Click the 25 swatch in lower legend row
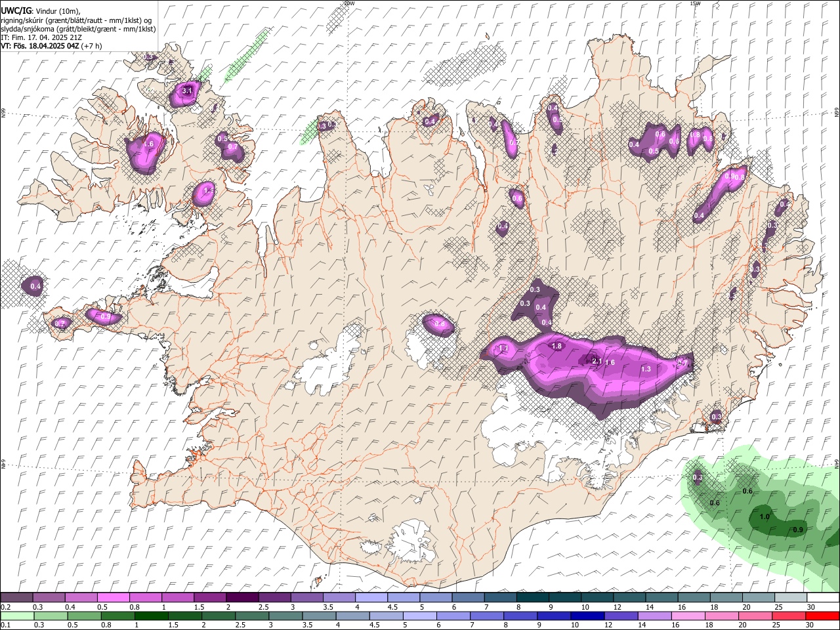 (789, 616)
